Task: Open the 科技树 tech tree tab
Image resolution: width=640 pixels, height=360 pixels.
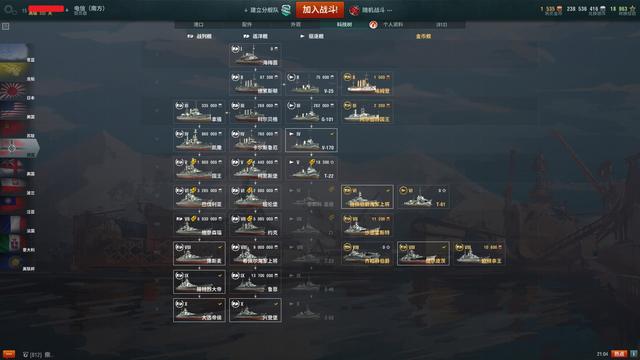Action: [x=344, y=24]
